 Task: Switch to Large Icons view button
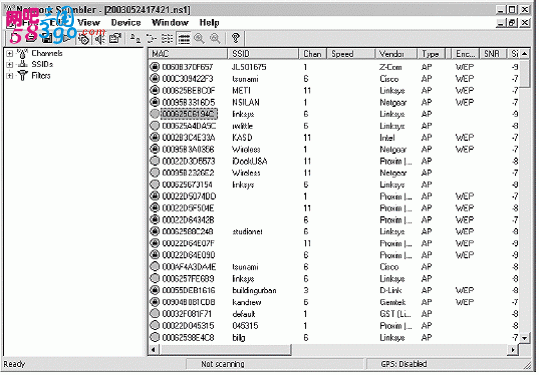pyautogui.click(x=135, y=38)
